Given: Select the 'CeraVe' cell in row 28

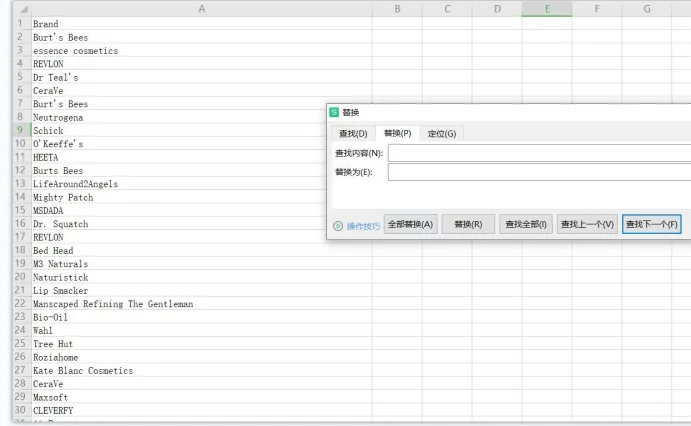Looking at the screenshot, I should click(x=202, y=384).
